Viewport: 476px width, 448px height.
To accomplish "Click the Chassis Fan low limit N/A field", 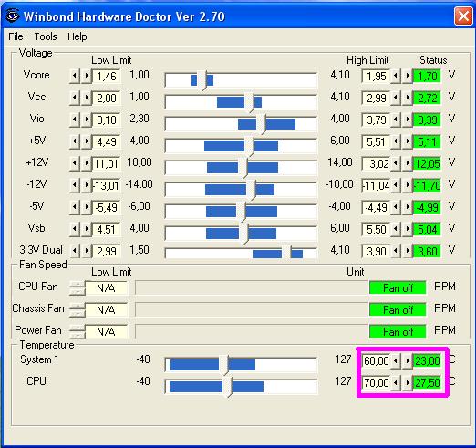I will (x=106, y=309).
